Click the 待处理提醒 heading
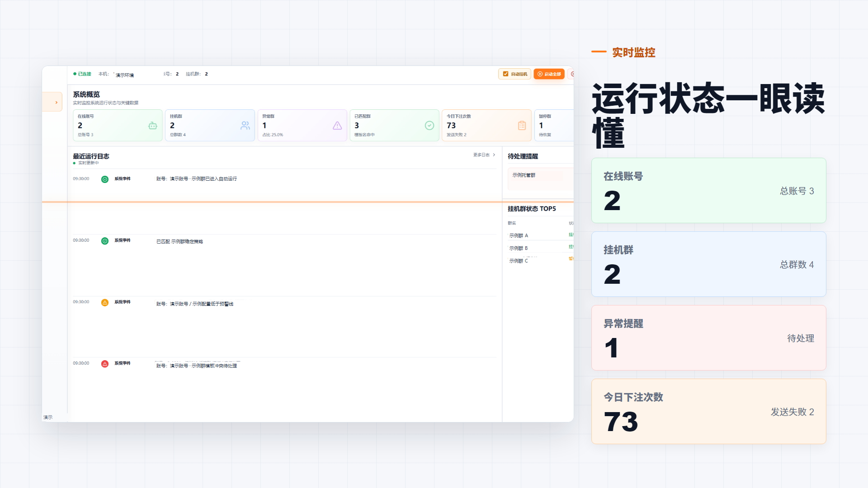 (x=523, y=156)
